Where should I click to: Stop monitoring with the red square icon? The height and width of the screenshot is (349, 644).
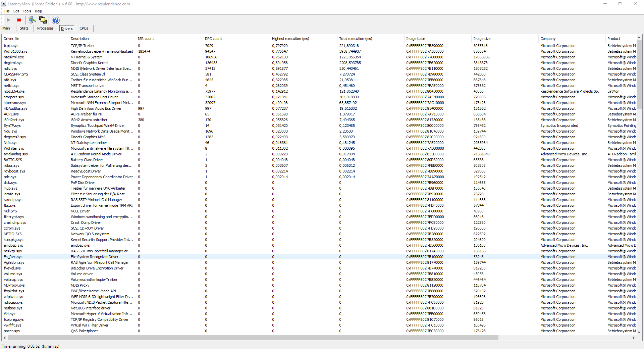click(x=19, y=20)
